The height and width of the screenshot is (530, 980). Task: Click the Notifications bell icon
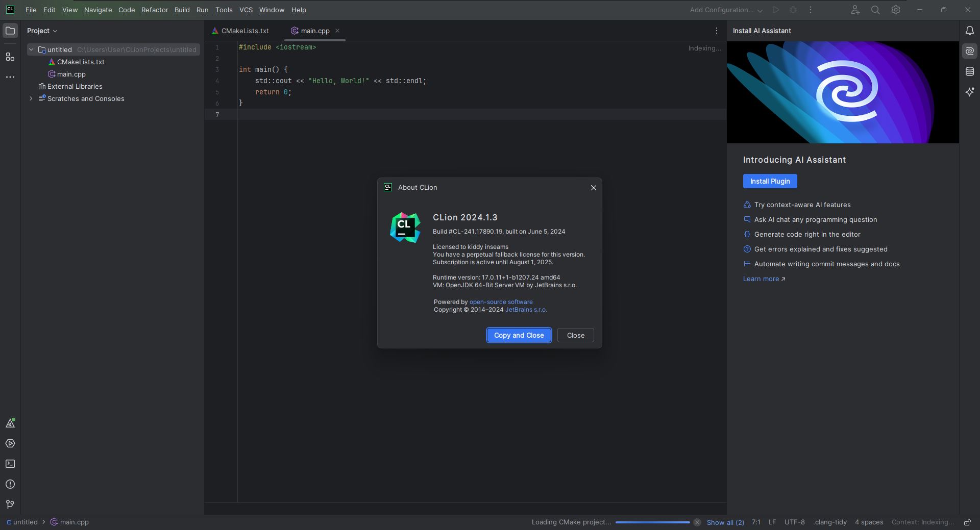969,31
